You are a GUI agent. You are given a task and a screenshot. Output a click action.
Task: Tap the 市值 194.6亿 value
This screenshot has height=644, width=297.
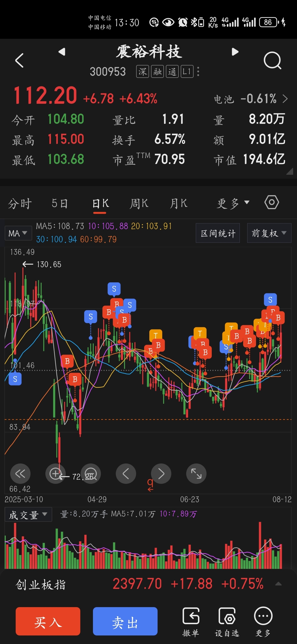click(264, 159)
